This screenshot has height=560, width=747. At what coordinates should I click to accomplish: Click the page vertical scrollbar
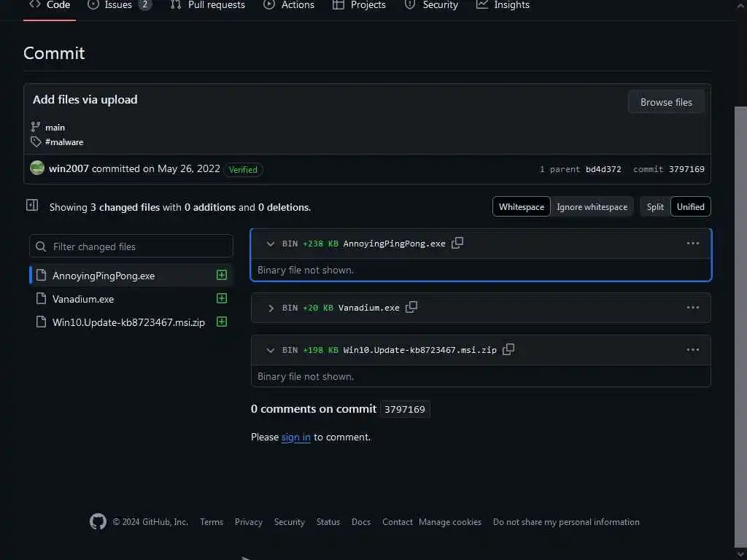coord(740,292)
